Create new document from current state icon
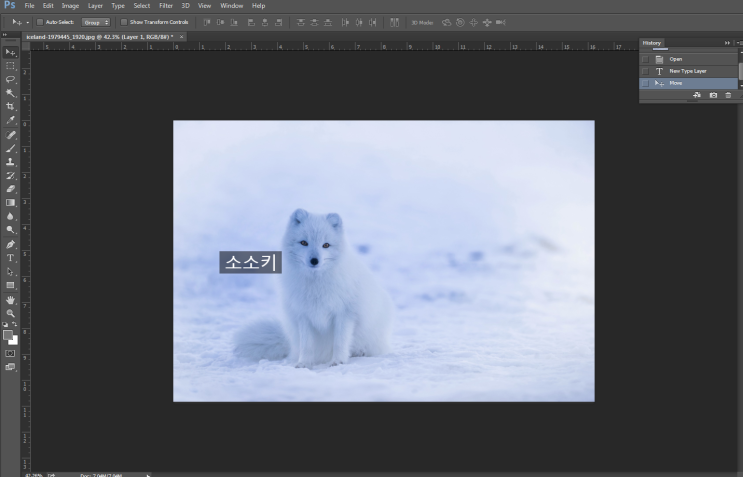The height and width of the screenshot is (477, 743). (x=697, y=95)
